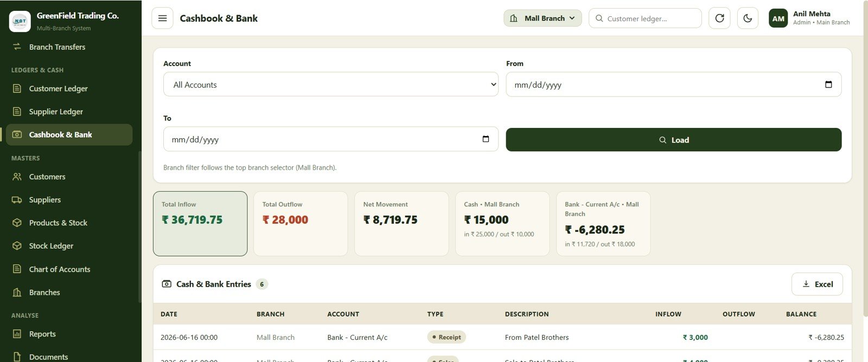Click Anil Mehta user profile name
Image resolution: width=868 pixels, height=362 pixels.
812,14
